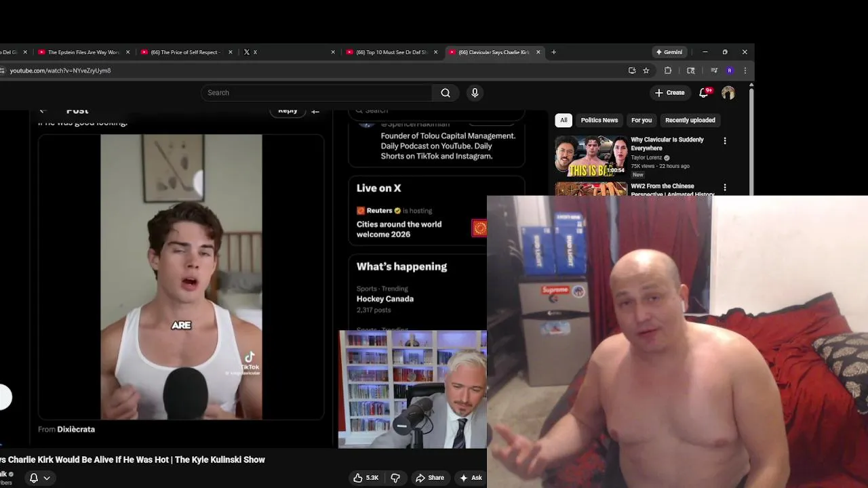
Task: Close Top 10 Must See Dr Daf tab
Action: [x=435, y=52]
